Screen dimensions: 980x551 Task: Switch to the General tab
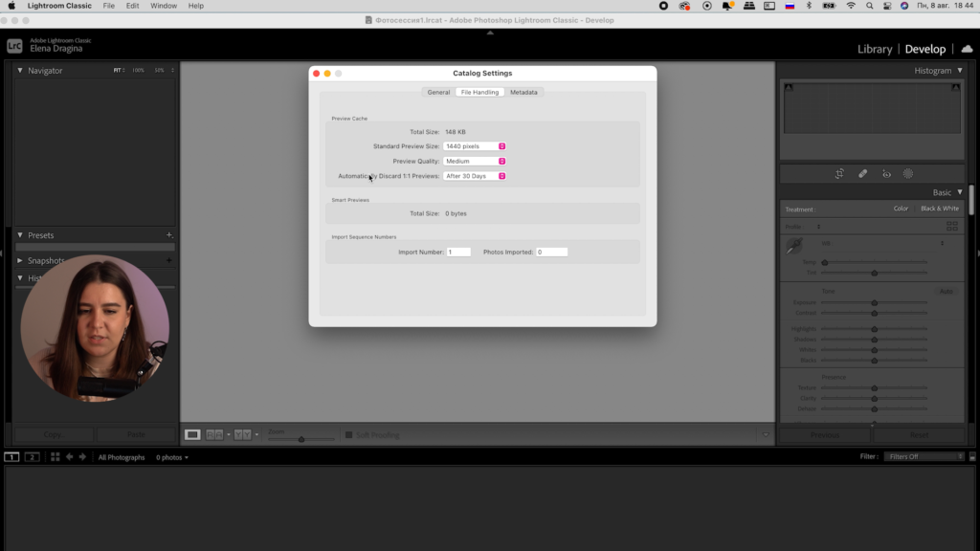(438, 93)
